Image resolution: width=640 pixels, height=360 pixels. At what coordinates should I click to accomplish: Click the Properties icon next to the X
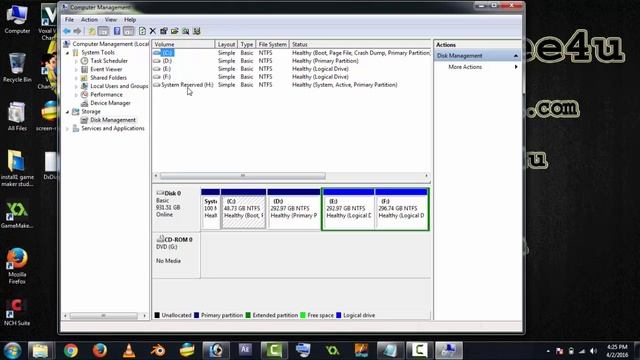pos(164,31)
